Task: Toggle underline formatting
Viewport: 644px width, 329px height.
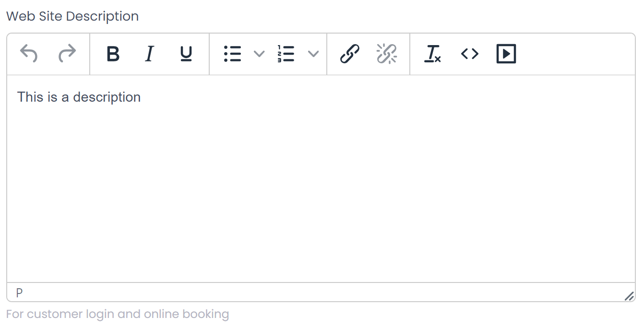Action: click(186, 54)
